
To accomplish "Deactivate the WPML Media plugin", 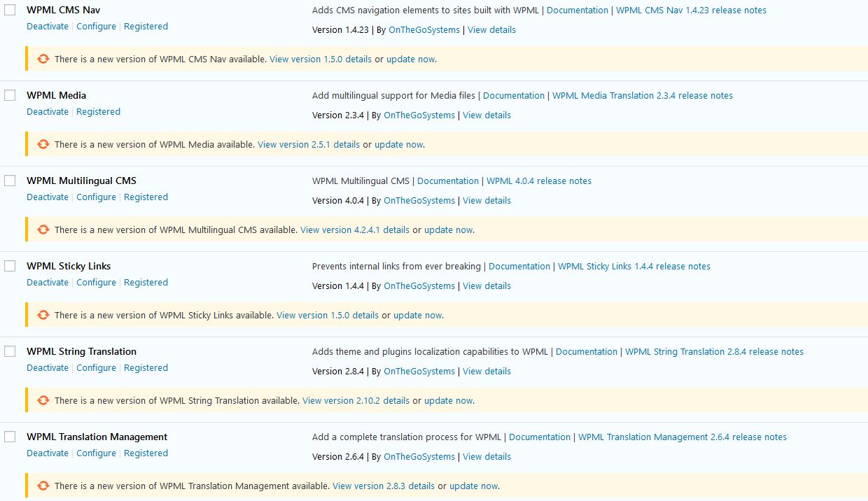I will (x=48, y=112).
